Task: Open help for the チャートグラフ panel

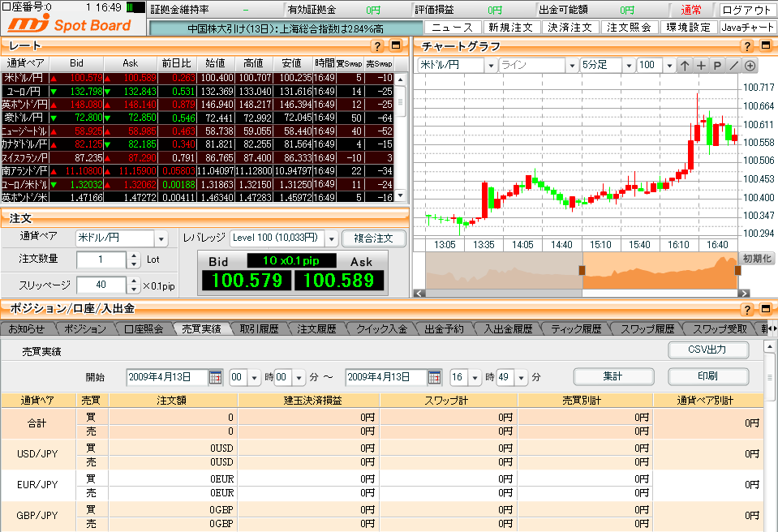Action: 746,46
